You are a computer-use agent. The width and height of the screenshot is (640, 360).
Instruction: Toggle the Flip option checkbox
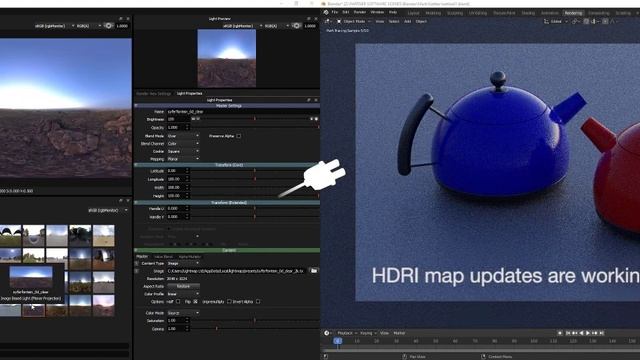(x=196, y=302)
